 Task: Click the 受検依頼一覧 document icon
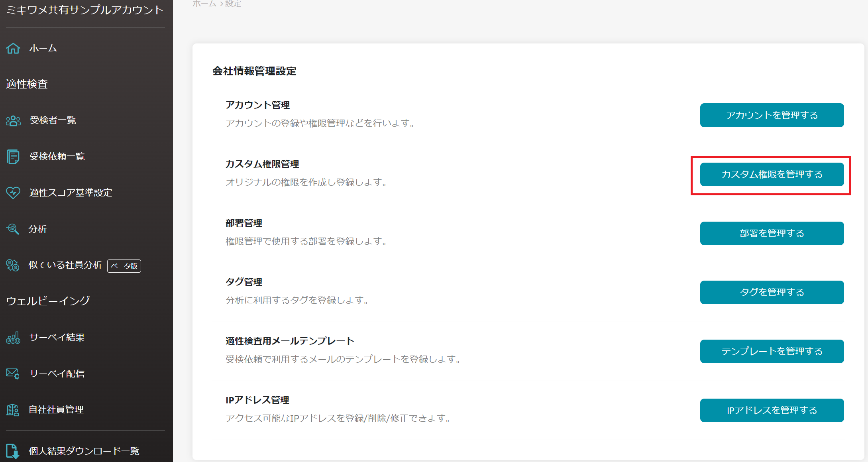tap(13, 157)
